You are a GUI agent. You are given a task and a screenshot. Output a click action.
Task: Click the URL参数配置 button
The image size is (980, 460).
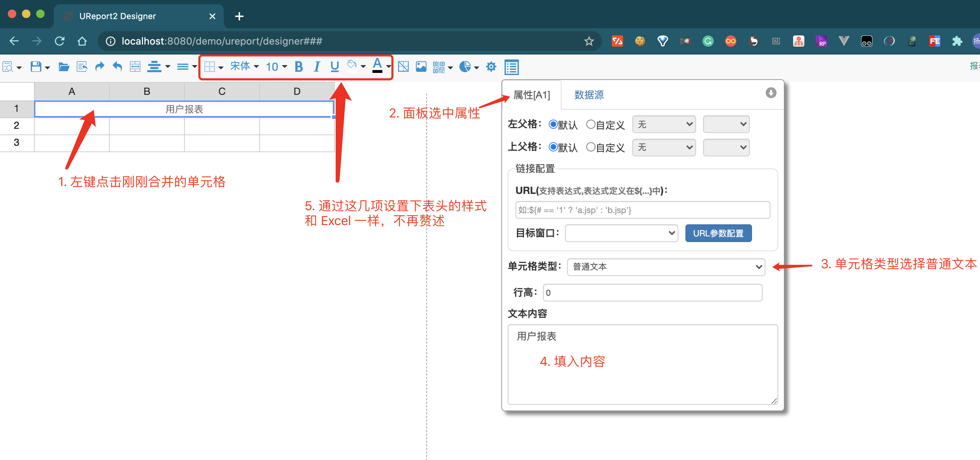(718, 233)
